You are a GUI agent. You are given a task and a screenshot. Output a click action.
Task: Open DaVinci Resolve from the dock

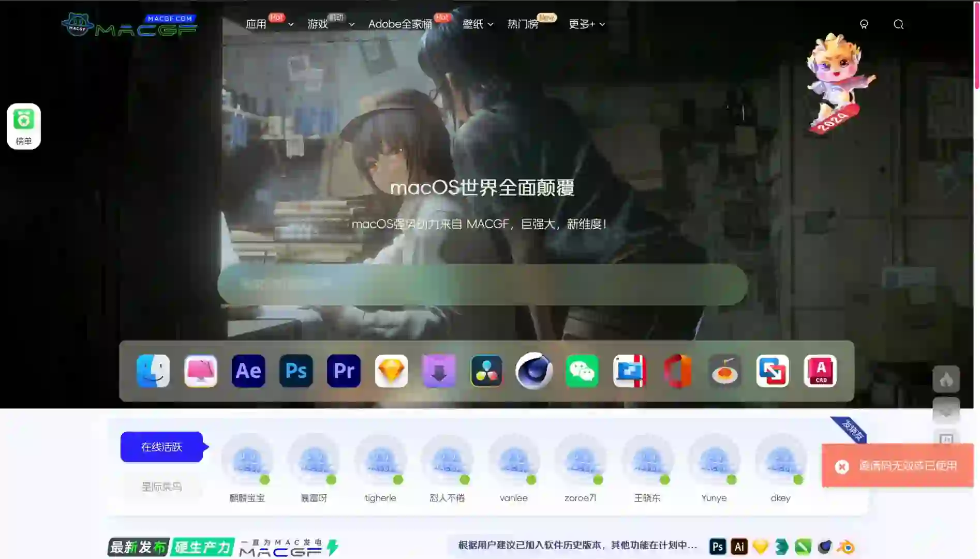pos(486,371)
